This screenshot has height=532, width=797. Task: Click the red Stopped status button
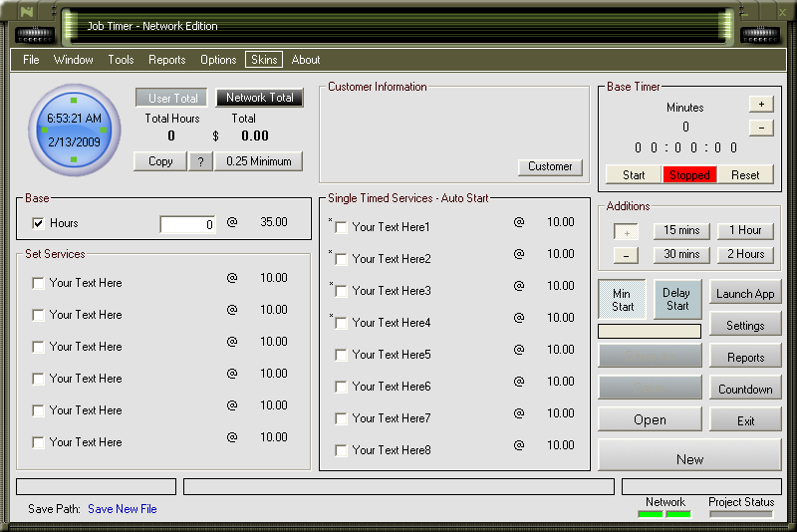689,174
